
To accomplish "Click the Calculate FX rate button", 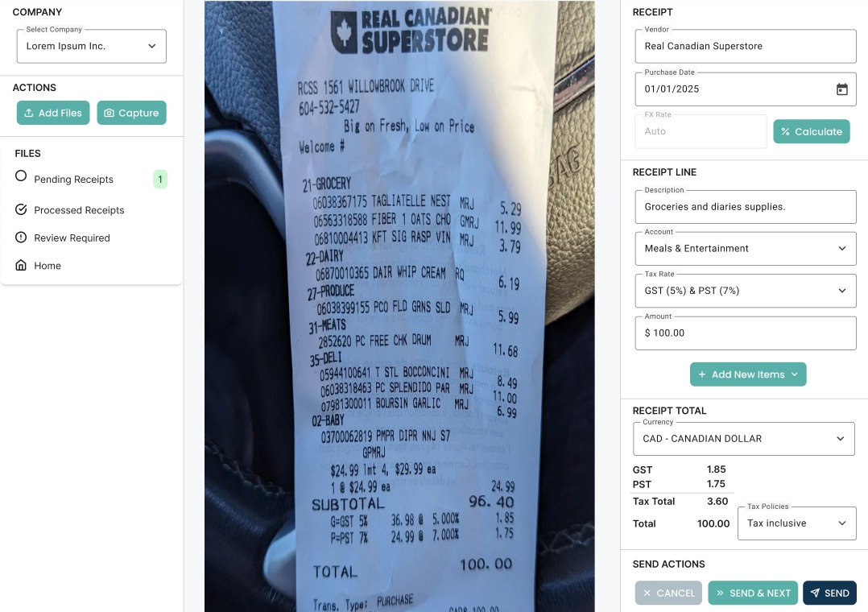I will (x=811, y=131).
